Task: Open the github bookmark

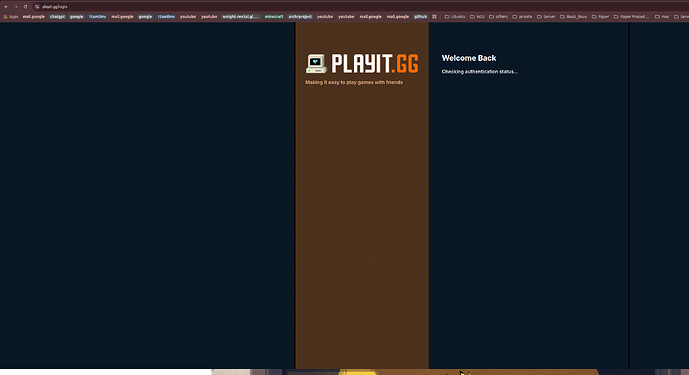Action: tap(421, 17)
